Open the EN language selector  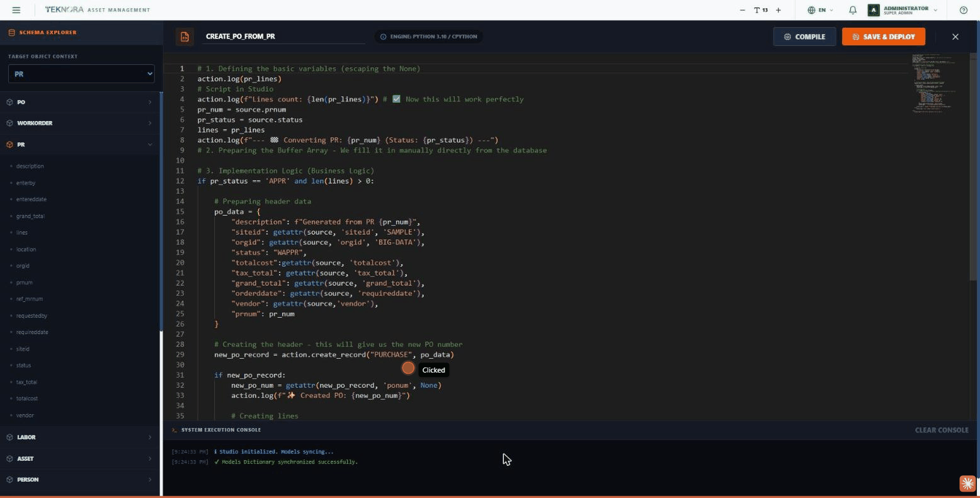820,10
